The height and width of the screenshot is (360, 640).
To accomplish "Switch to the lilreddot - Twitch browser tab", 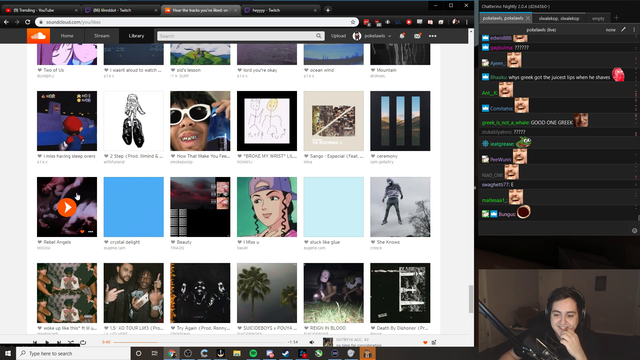I will (x=121, y=10).
